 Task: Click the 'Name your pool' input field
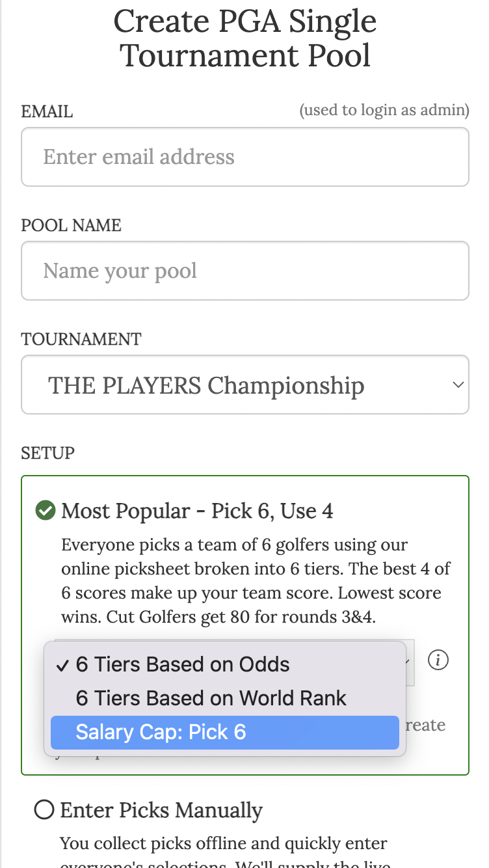[x=244, y=271]
